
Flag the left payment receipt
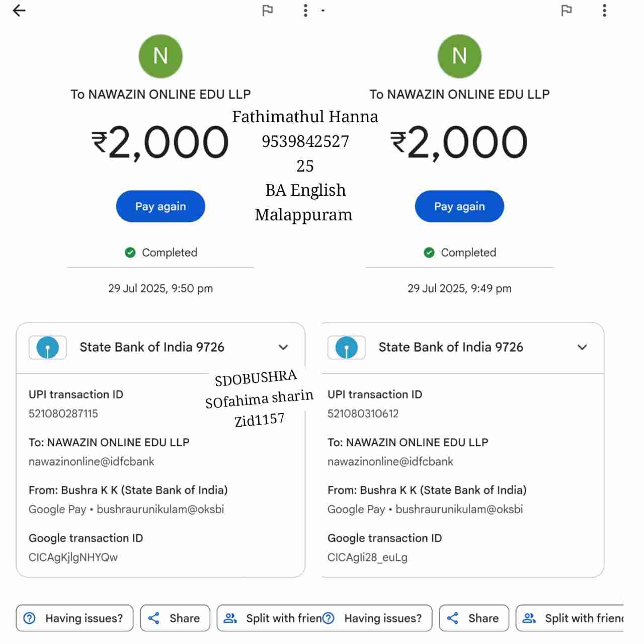[x=268, y=11]
